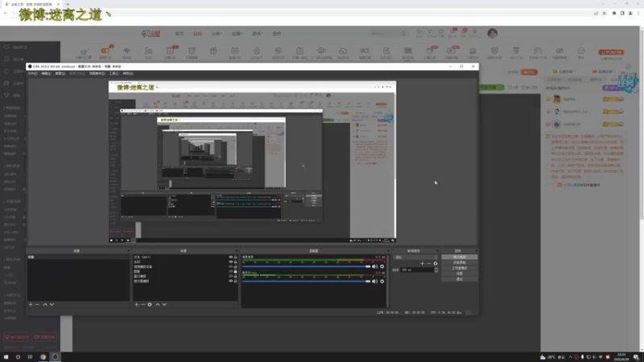Screen dimensions: 644x362
Task: Remove scene transition with minus icon
Action: point(429,264)
